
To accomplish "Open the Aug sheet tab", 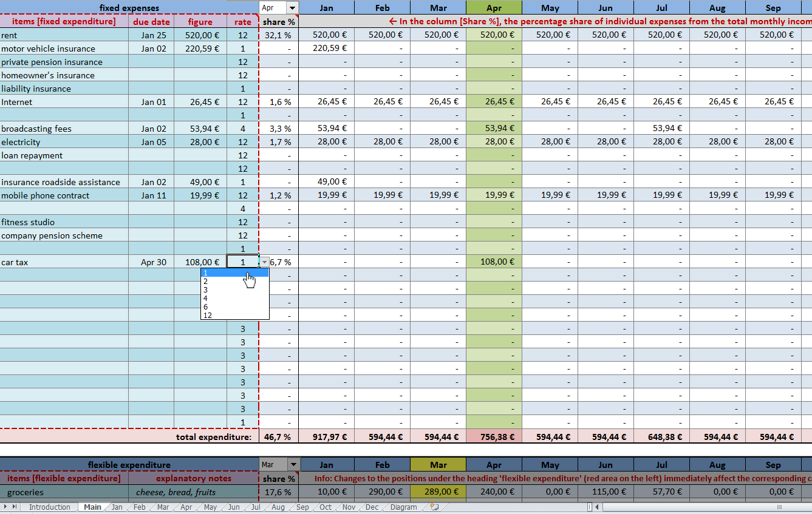I will tap(278, 507).
